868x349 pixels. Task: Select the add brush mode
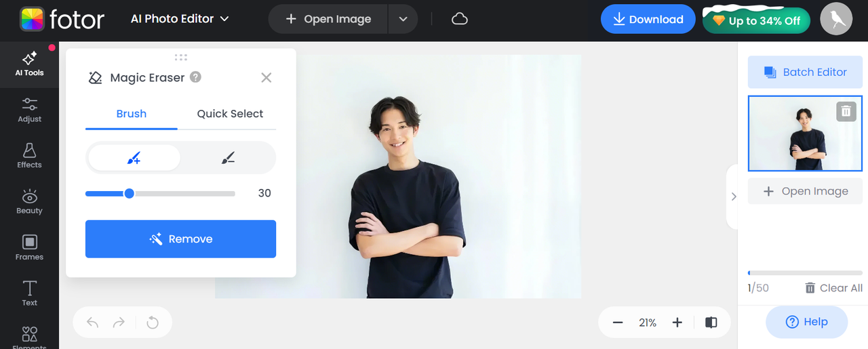pos(134,158)
